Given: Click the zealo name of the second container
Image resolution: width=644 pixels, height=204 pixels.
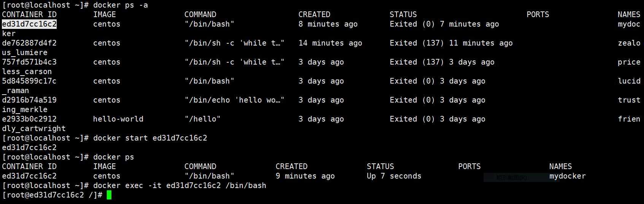Looking at the screenshot, I should pyautogui.click(x=629, y=43).
